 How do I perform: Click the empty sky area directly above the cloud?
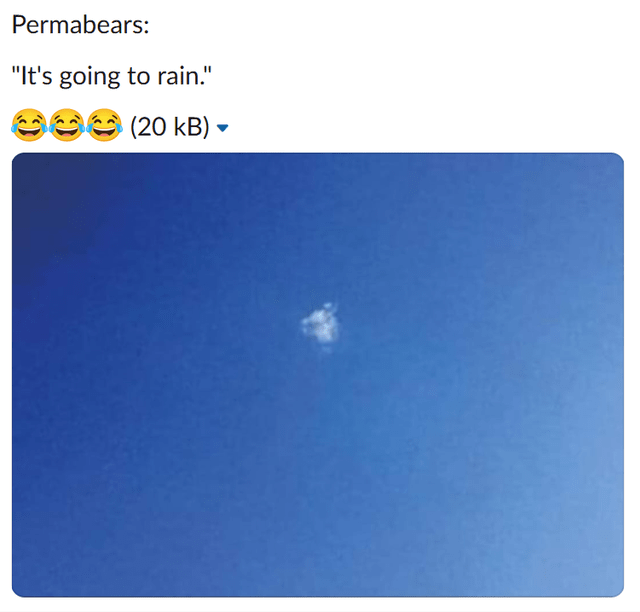(x=320, y=245)
